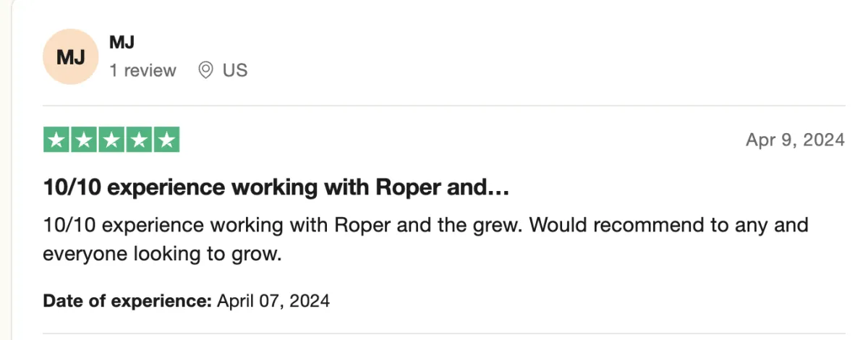Click "Would recommend to any and" in the review

pos(668,225)
